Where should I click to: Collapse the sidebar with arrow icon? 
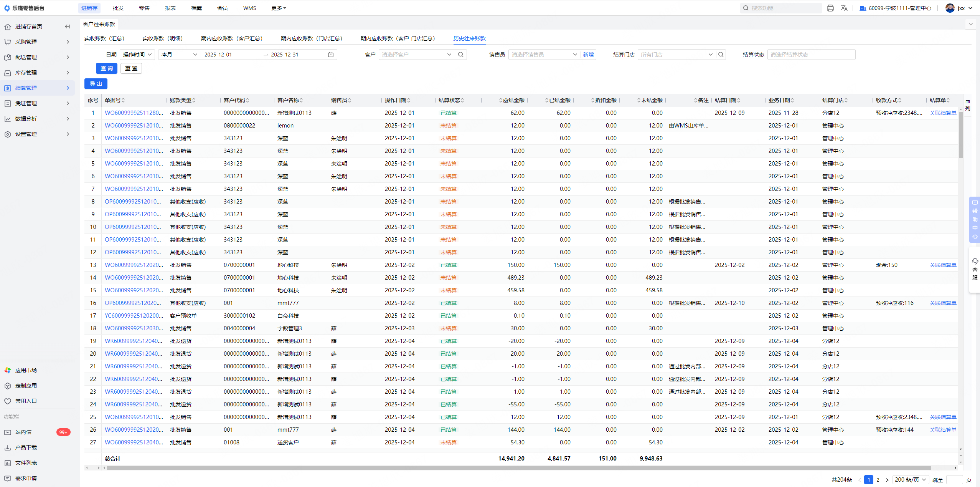[68, 27]
